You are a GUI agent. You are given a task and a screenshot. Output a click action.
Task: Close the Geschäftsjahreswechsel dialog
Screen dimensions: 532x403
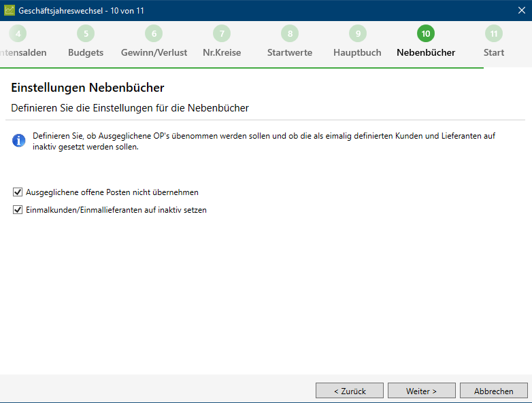pos(522,10)
